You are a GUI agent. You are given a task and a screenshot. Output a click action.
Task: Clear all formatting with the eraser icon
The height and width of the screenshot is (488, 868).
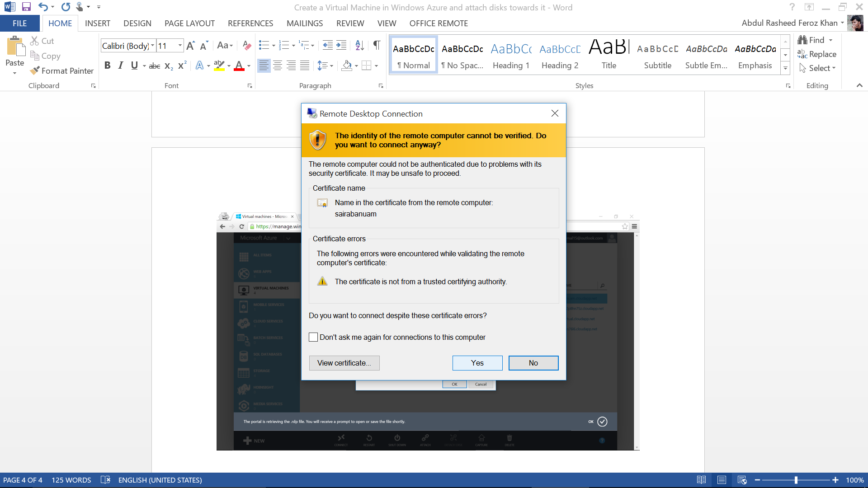point(246,45)
